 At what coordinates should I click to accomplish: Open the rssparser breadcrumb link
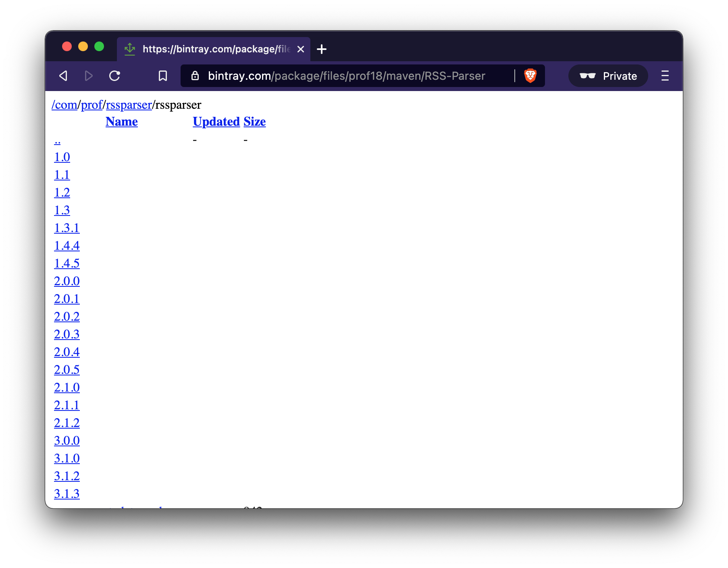pos(129,105)
